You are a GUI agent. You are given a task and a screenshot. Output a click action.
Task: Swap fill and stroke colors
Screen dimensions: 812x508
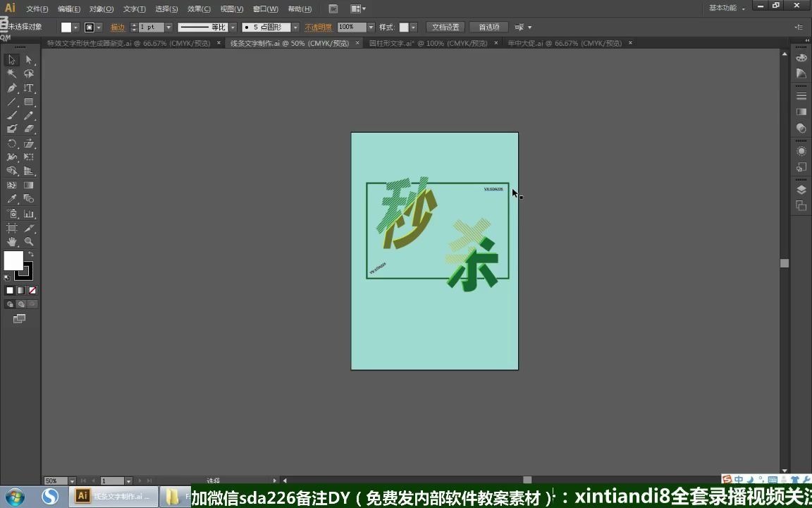(30, 255)
